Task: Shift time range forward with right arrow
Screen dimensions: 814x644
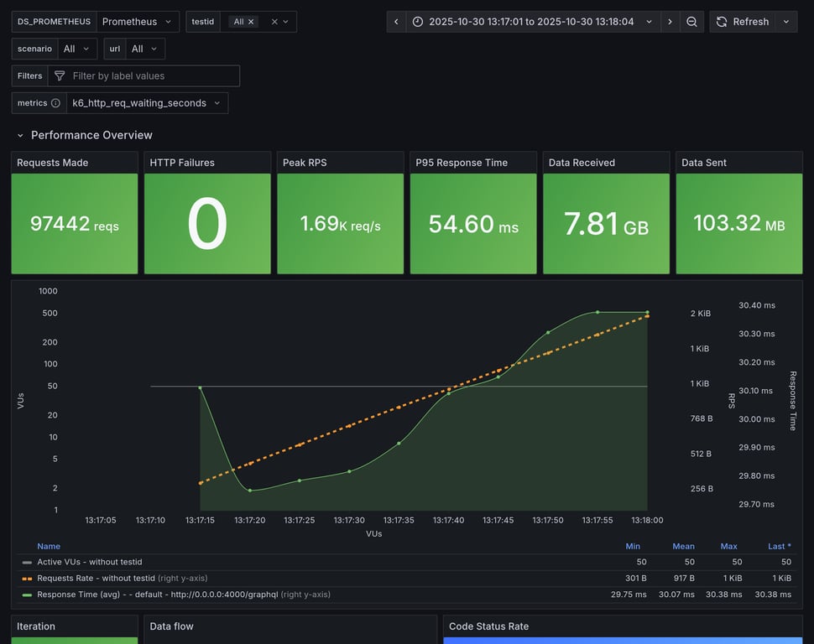Action: tap(670, 22)
